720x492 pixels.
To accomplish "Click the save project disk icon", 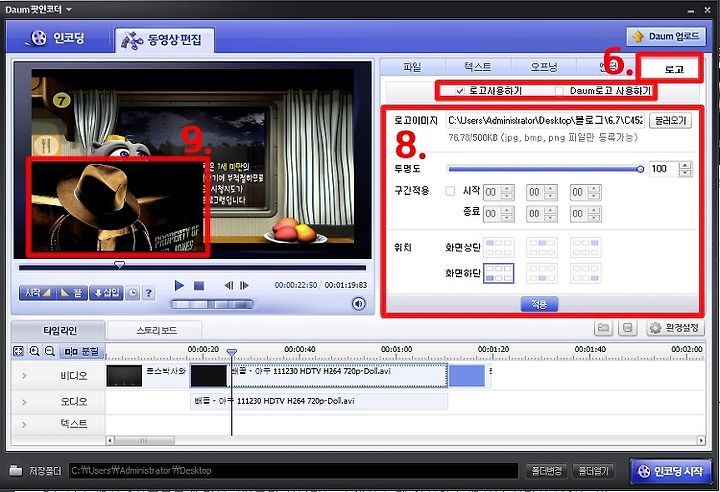I will tap(627, 328).
